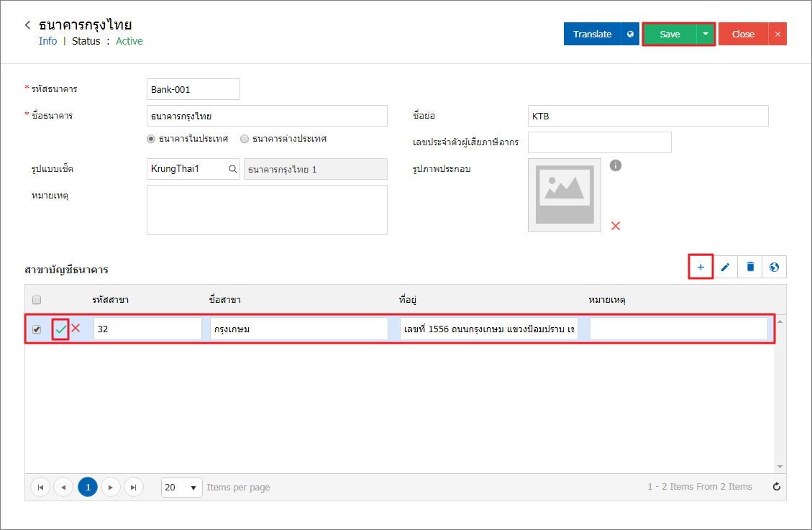
Task: Click the table scrollbar down arrow
Action: pyautogui.click(x=780, y=467)
